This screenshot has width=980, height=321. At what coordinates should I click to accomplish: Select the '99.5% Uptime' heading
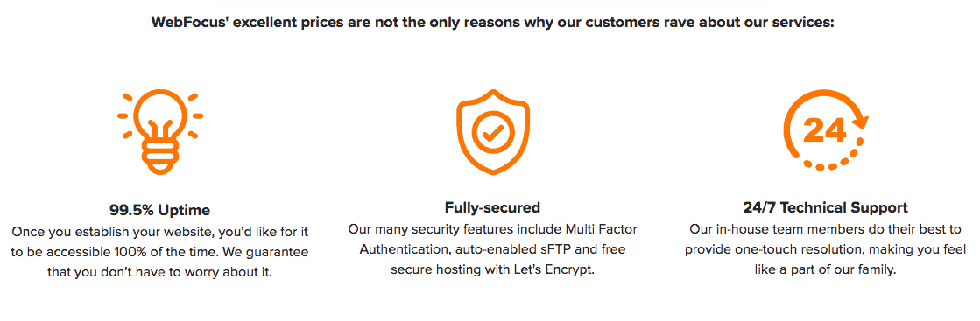coord(160,209)
